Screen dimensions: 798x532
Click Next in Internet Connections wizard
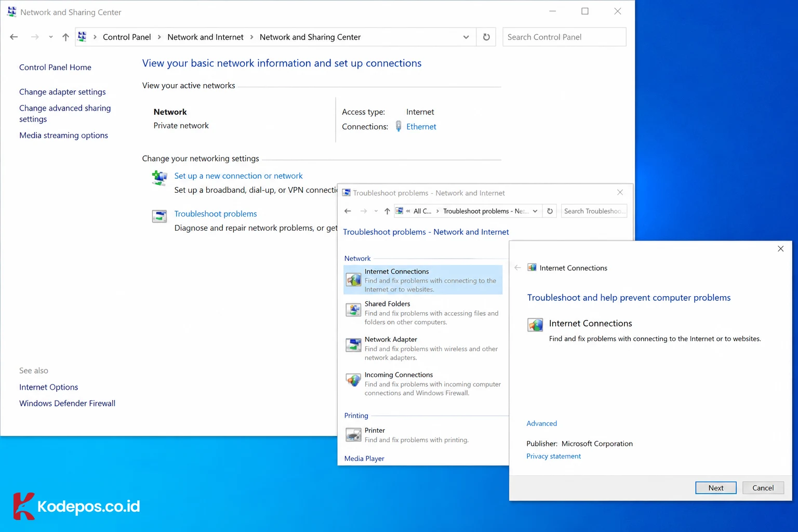(715, 488)
